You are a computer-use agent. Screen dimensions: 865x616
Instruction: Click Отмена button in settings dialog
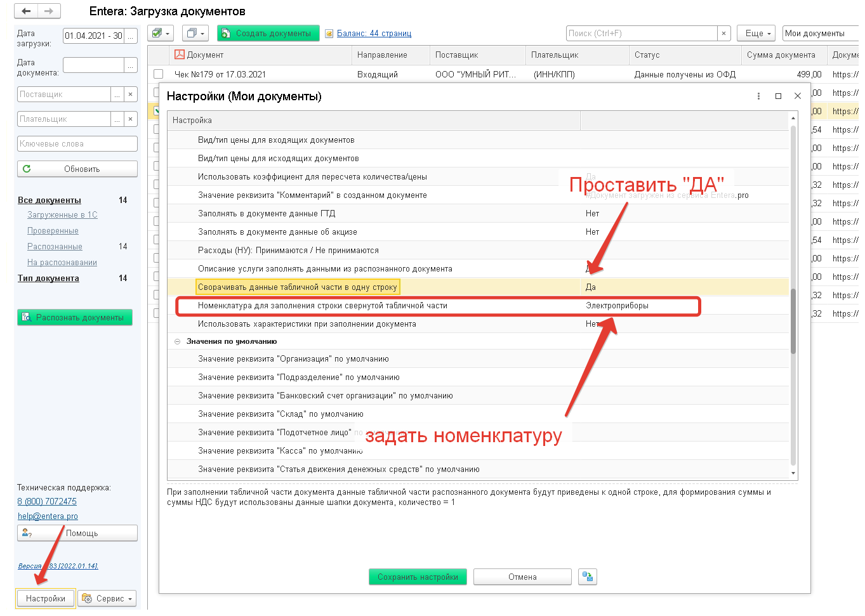coord(522,577)
